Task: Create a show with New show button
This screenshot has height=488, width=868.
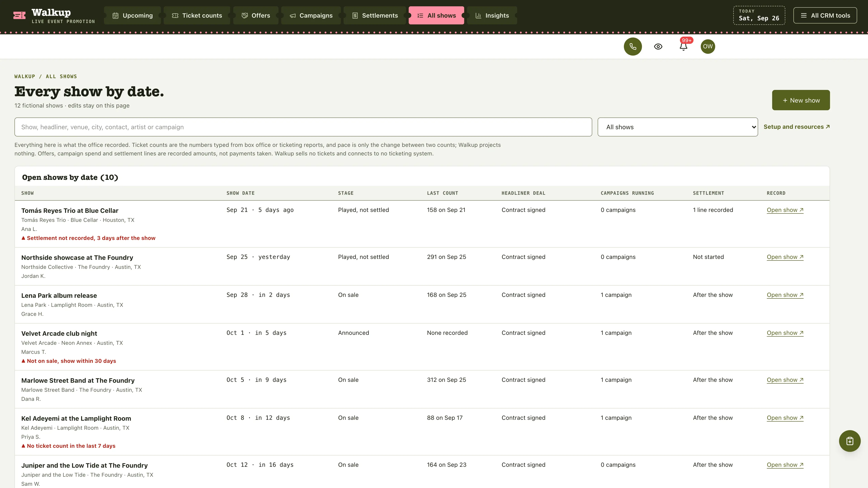Action: (x=801, y=100)
